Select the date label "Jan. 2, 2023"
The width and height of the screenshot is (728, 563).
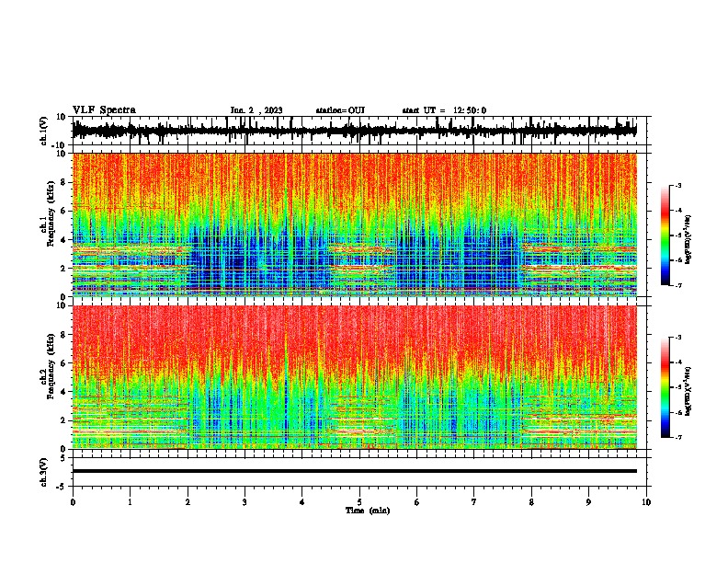click(256, 110)
